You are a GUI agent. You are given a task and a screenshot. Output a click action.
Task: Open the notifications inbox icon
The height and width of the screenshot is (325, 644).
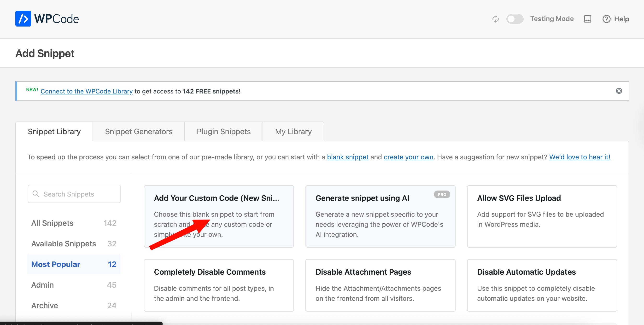click(x=587, y=19)
